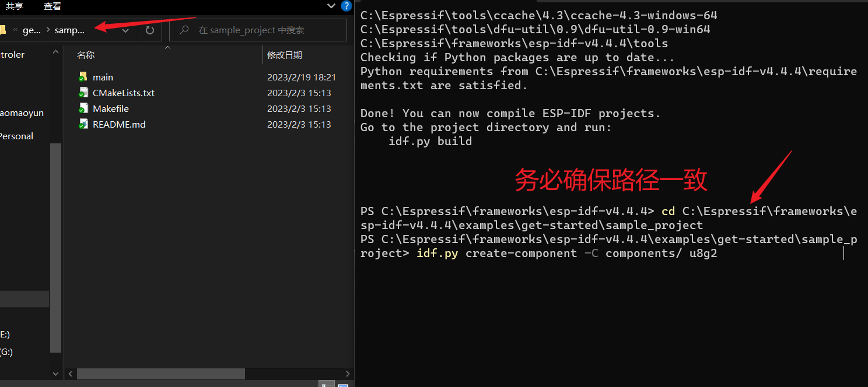Switch to details view button in status bar

tap(328, 384)
